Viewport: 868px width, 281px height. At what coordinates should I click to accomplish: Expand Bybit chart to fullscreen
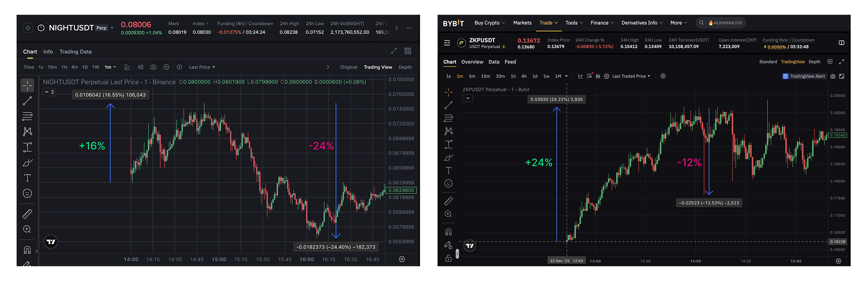click(x=842, y=62)
